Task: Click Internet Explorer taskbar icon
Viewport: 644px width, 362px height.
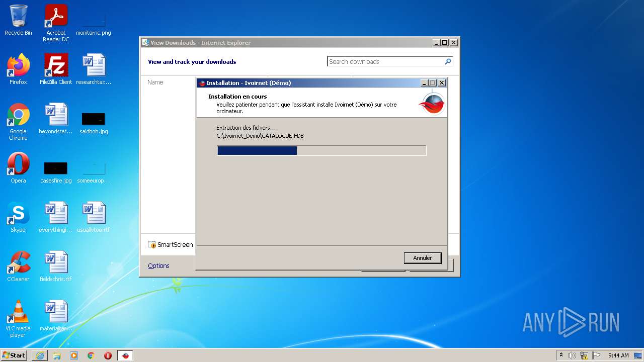Action: (40, 355)
